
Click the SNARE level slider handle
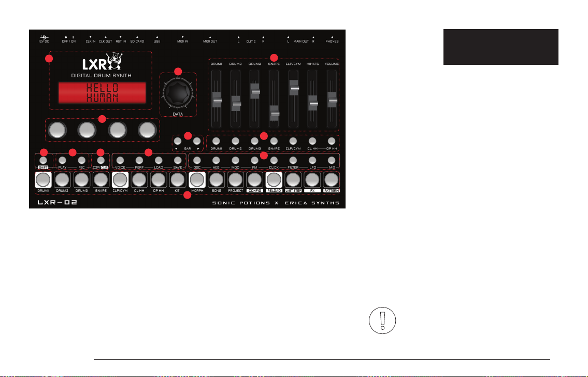[x=275, y=114]
